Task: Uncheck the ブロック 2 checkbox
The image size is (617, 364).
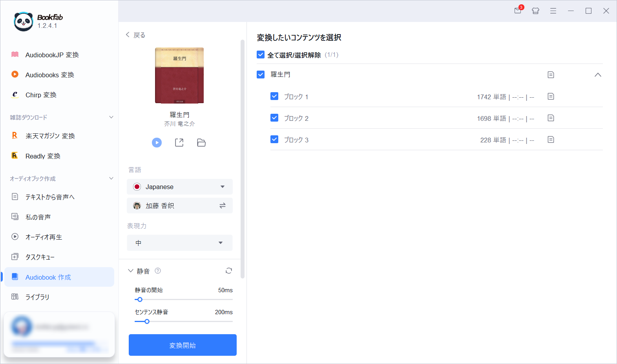Action: 274,118
